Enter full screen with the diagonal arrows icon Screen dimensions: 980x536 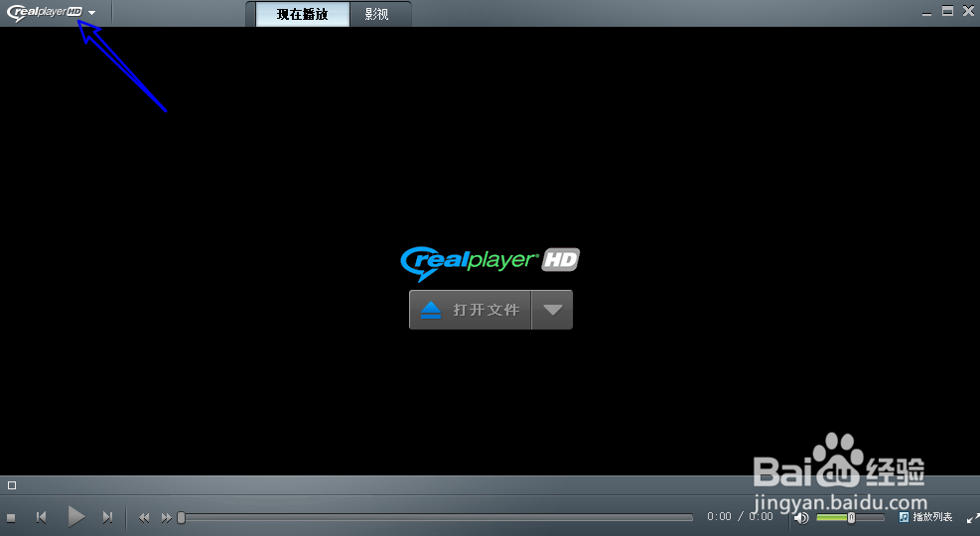click(972, 518)
